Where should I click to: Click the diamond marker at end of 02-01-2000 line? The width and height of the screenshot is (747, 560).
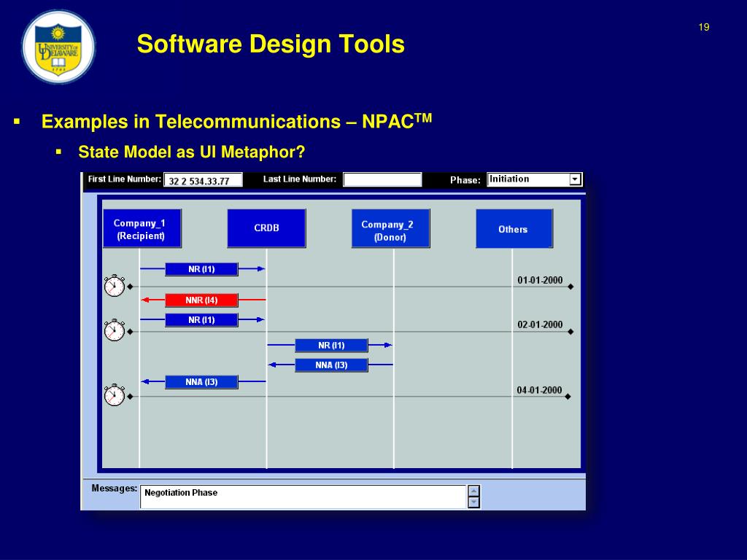pyautogui.click(x=570, y=332)
